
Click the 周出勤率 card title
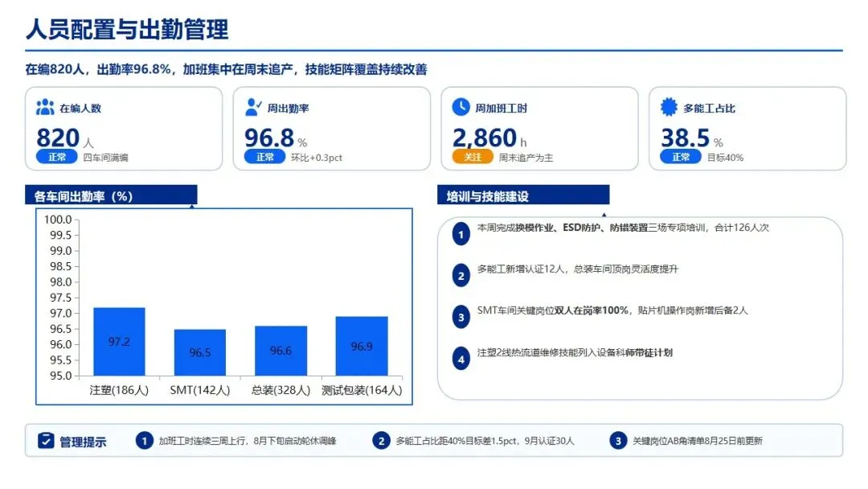click(x=288, y=108)
